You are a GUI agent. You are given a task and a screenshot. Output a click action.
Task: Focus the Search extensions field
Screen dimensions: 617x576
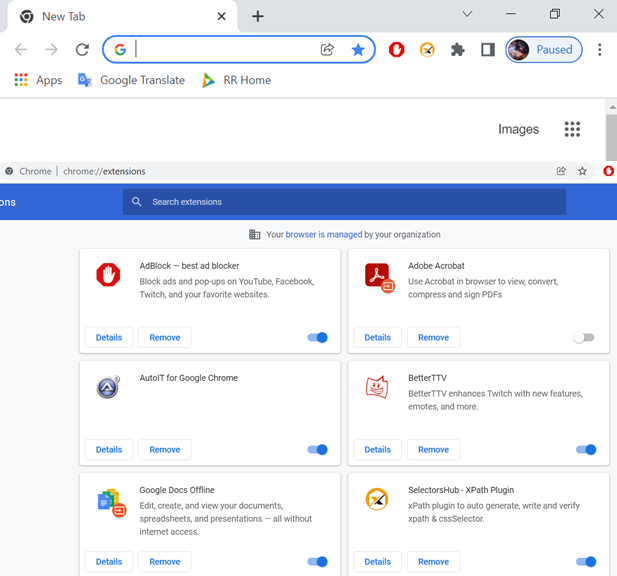coord(344,202)
